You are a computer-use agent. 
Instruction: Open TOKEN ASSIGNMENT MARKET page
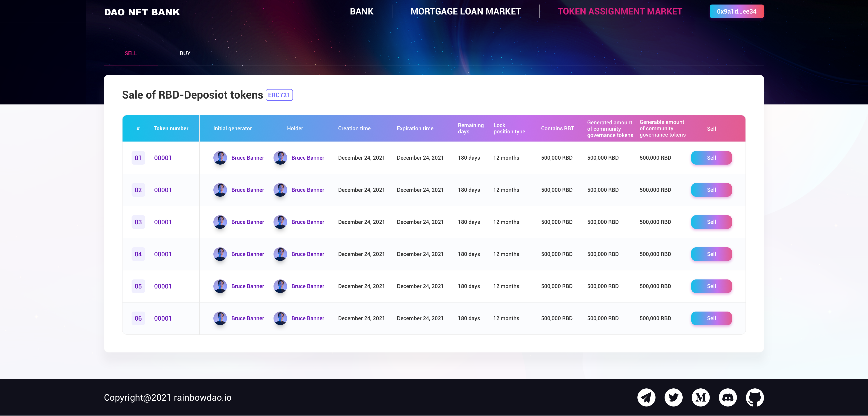tap(620, 12)
